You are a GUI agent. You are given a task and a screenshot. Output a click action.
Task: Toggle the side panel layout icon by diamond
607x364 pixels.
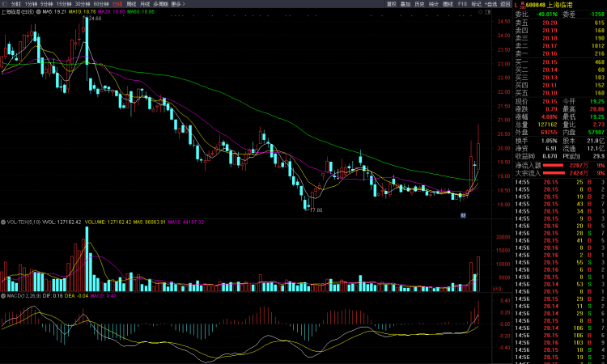tap(488, 12)
